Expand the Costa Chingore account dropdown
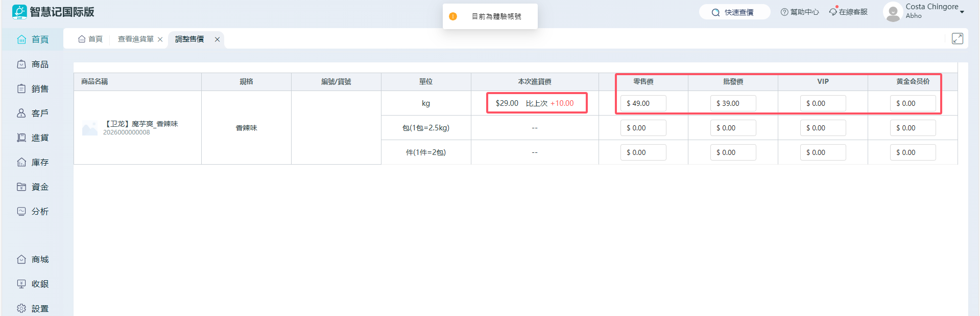This screenshot has width=980, height=316. pos(962,12)
